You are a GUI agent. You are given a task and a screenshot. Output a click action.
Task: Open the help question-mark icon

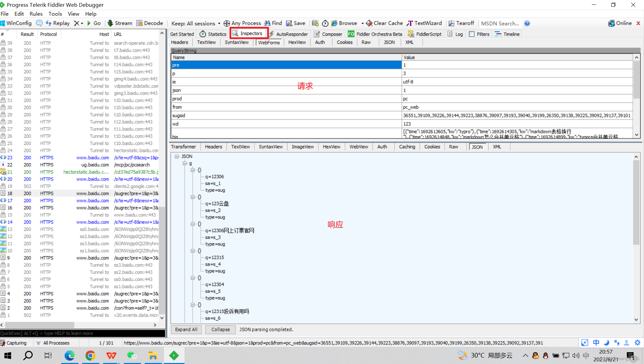pyautogui.click(x=527, y=23)
